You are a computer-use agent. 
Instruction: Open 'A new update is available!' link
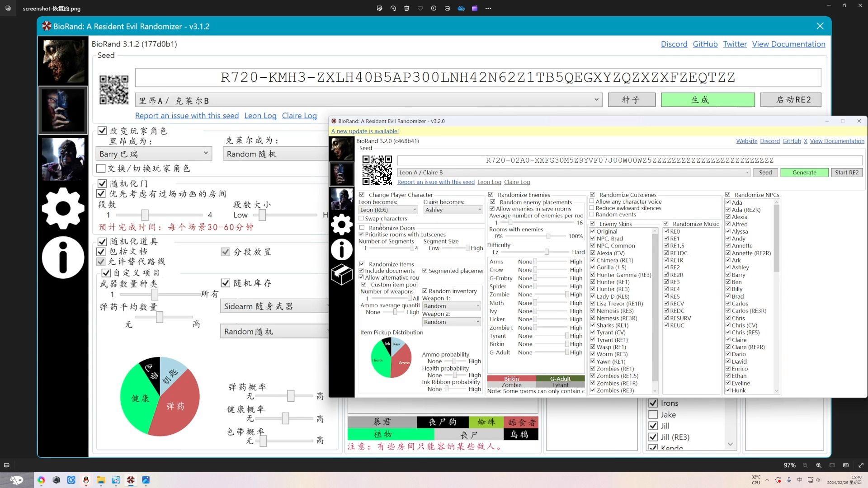click(x=365, y=131)
